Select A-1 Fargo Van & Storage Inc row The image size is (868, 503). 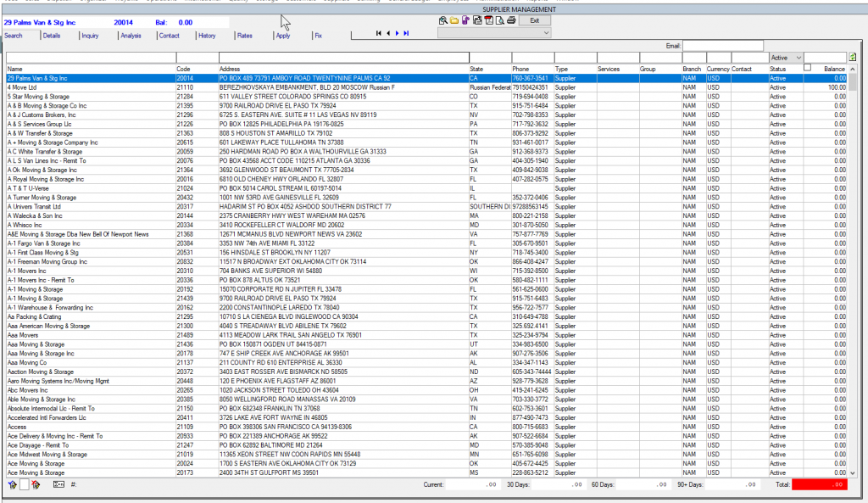click(426, 243)
